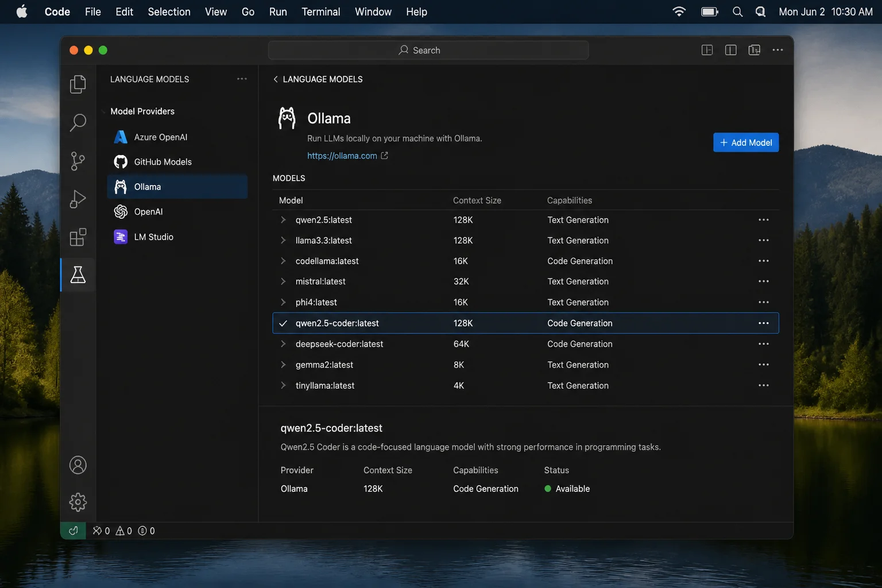Open the Terminal menu

tap(321, 11)
